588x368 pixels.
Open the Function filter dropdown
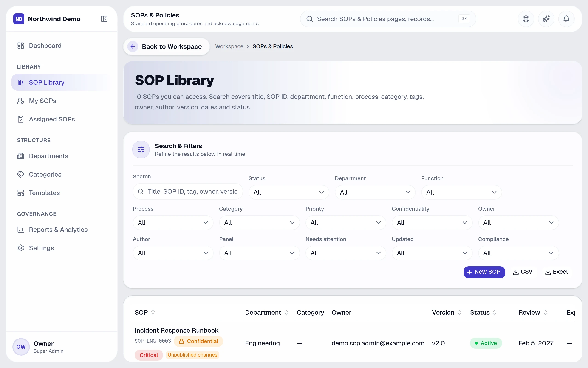pos(461,192)
